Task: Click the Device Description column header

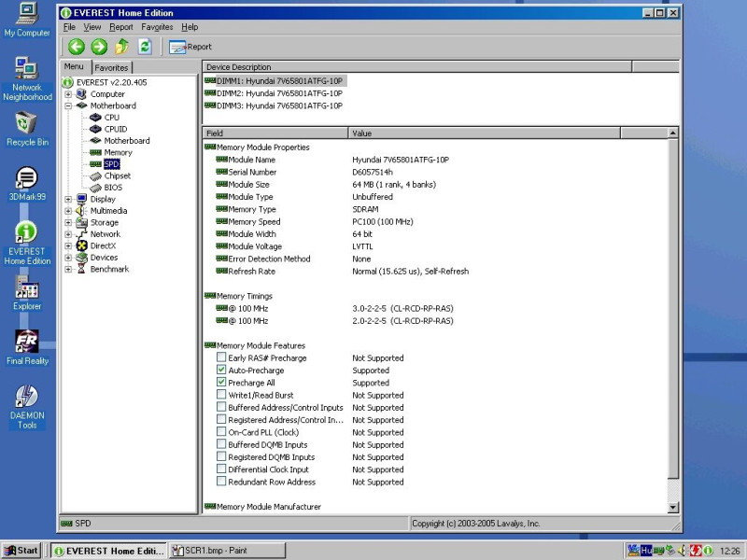Action: (417, 67)
